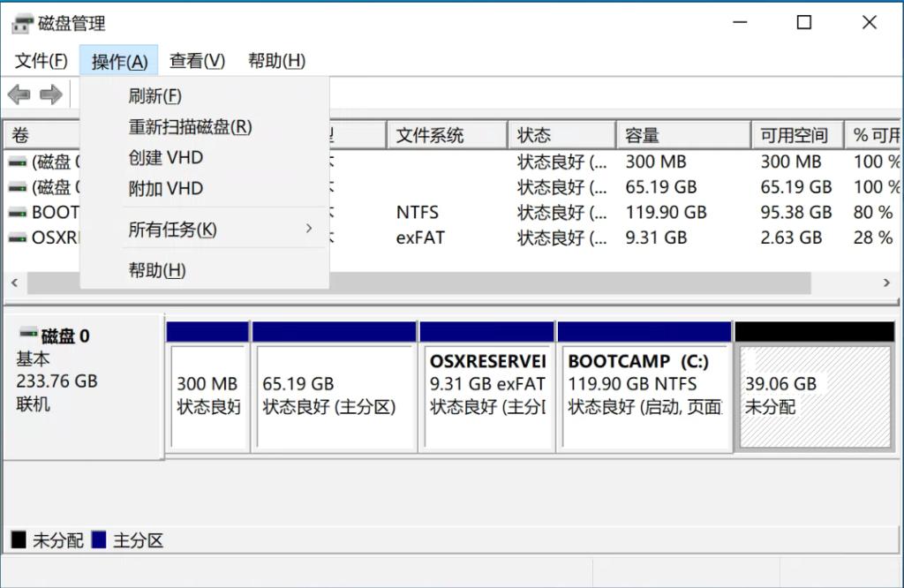
Task: Select 刷新(F) from the open menu
Action: click(x=154, y=95)
